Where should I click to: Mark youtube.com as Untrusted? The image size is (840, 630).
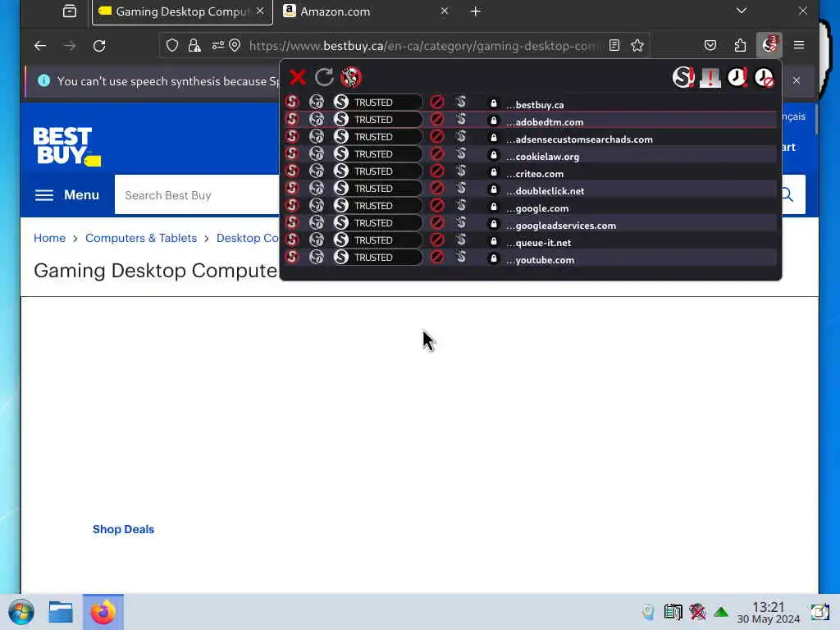click(437, 257)
